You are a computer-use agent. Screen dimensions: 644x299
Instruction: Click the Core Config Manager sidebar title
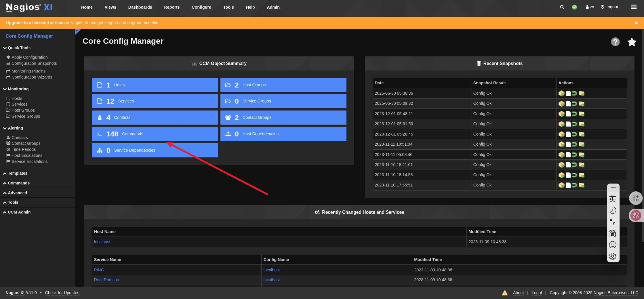(29, 36)
